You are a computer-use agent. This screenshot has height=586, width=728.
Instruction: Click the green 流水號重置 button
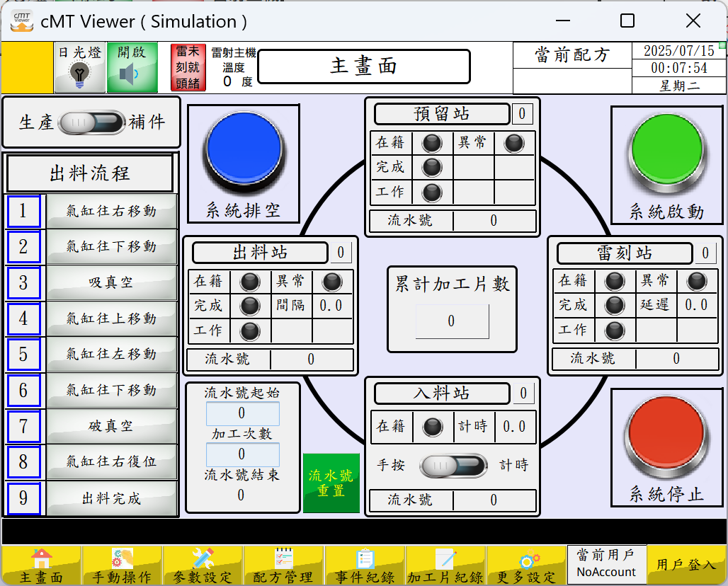pyautogui.click(x=331, y=483)
